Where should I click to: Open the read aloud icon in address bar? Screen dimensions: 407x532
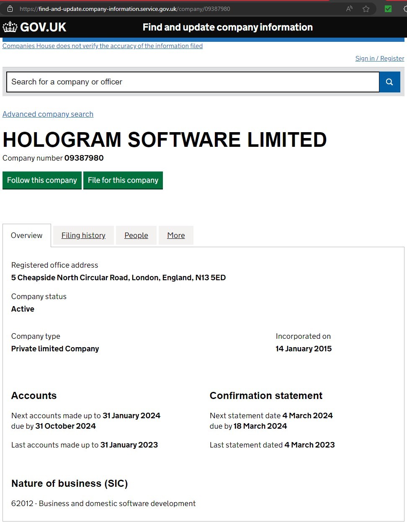click(349, 9)
